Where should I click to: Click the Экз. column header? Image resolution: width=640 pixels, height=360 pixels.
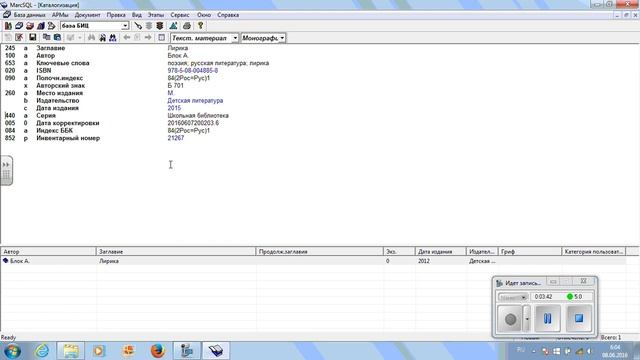pos(399,252)
